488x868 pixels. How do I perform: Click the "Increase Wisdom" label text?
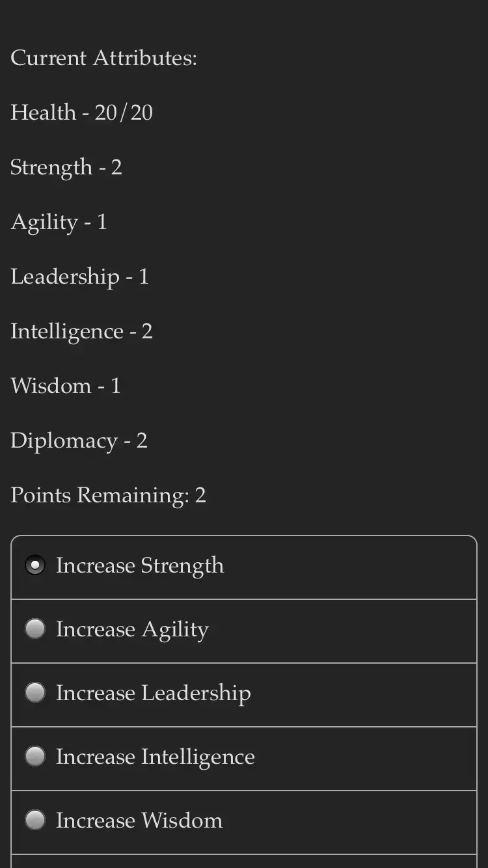139,821
